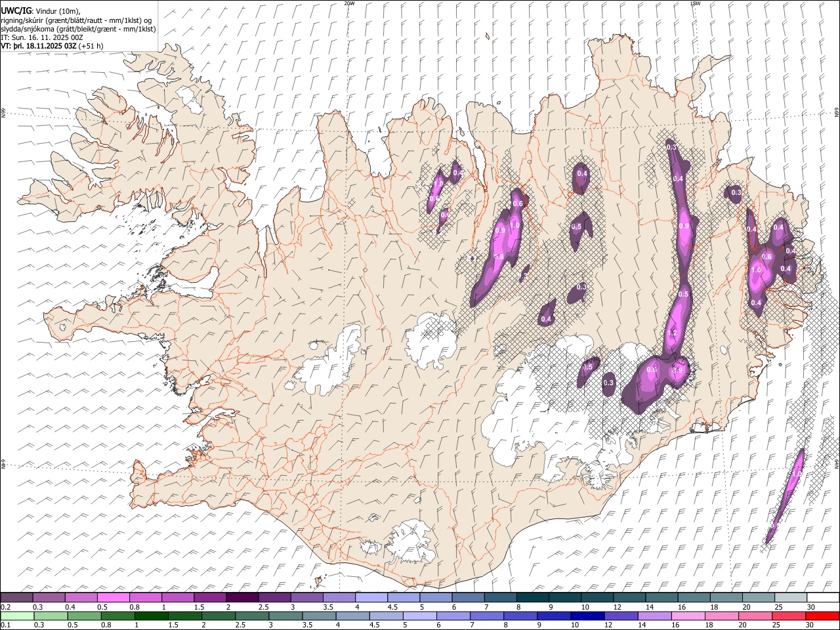Click the '15W' longitude label at top
Image resolution: width=840 pixels, height=630 pixels.
click(695, 3)
